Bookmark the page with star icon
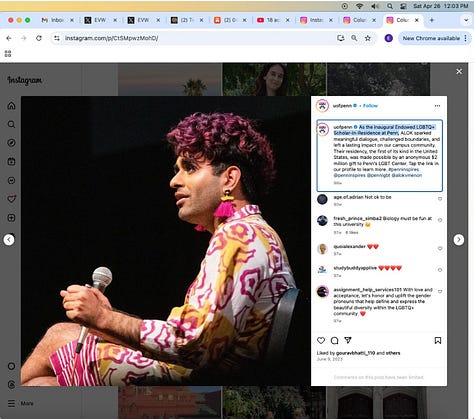 [x=368, y=38]
